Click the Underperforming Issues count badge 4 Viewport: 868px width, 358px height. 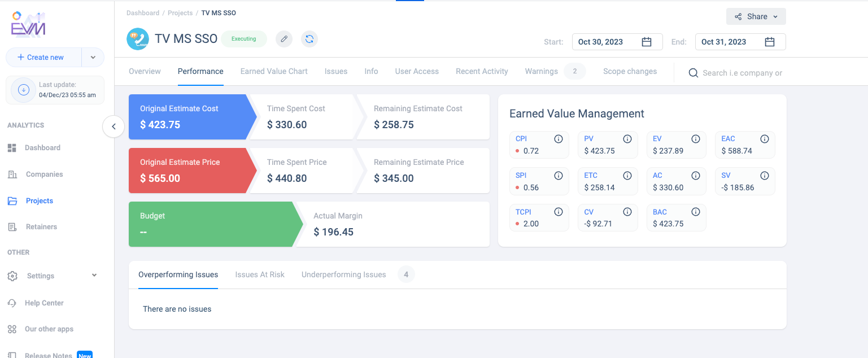tap(406, 274)
